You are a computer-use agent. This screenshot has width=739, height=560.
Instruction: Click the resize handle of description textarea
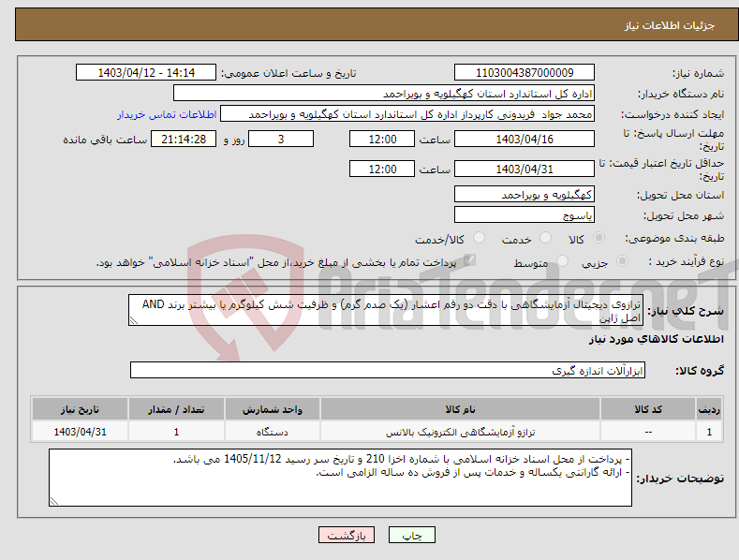pyautogui.click(x=134, y=320)
